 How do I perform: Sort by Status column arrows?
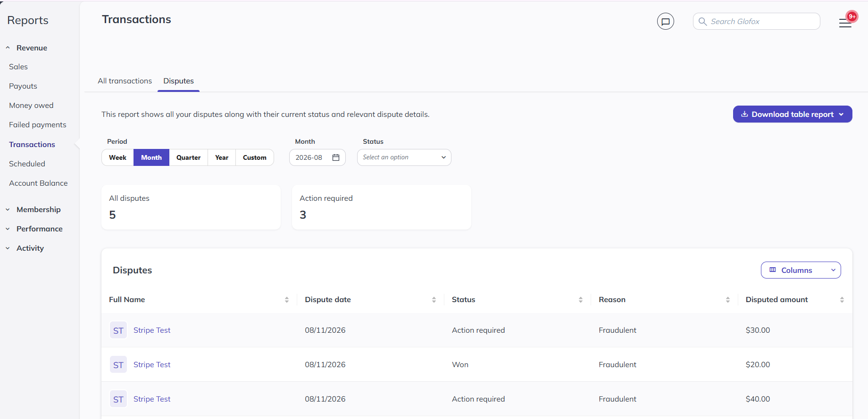pyautogui.click(x=581, y=300)
